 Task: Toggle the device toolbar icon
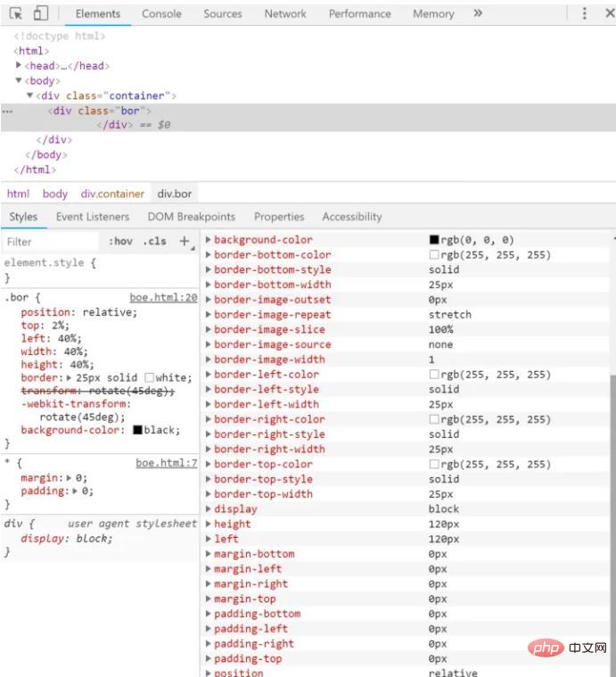[x=40, y=13]
